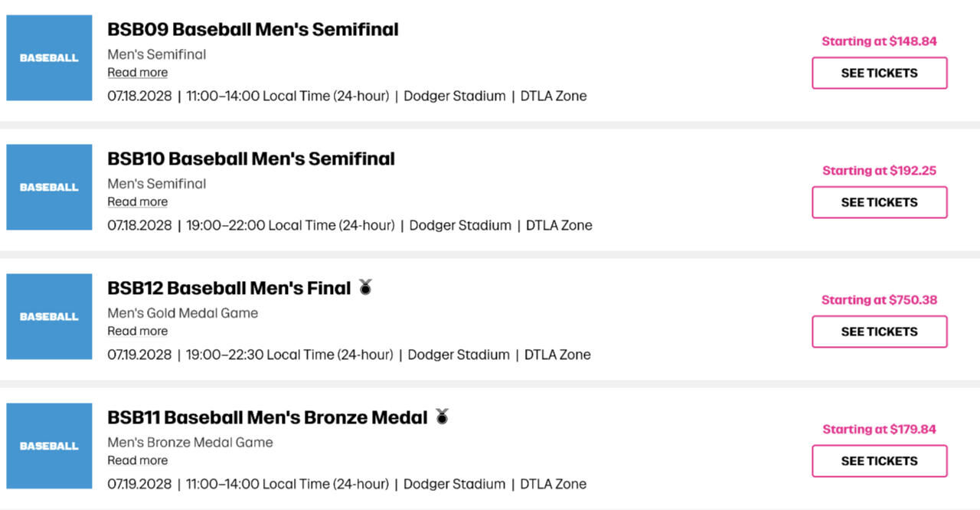This screenshot has width=980, height=510.
Task: Expand Read more under Men's Gold Medal Game
Action: coord(137,332)
